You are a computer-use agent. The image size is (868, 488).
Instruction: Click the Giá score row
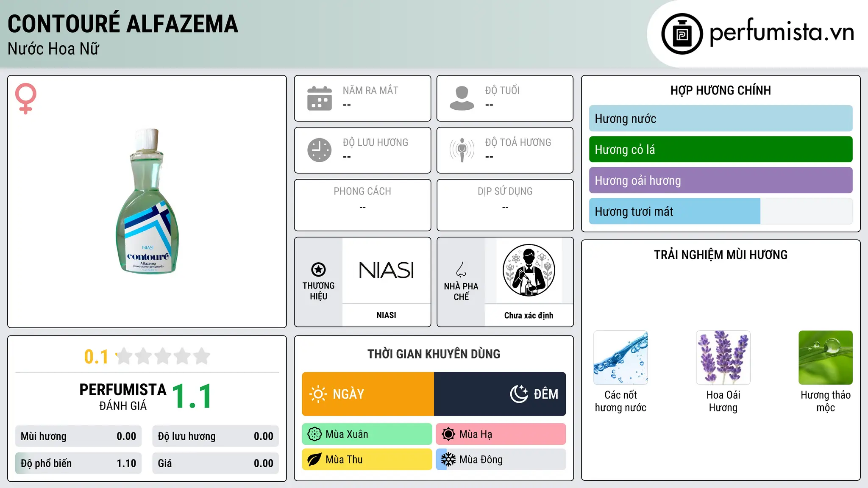[216, 463]
